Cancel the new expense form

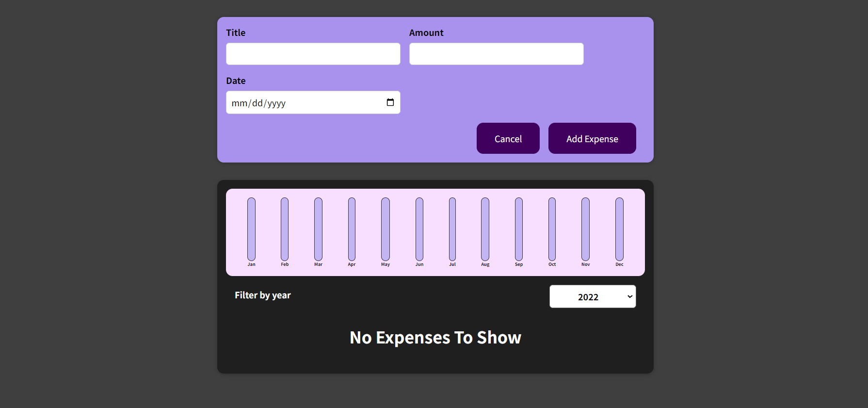coord(508,138)
